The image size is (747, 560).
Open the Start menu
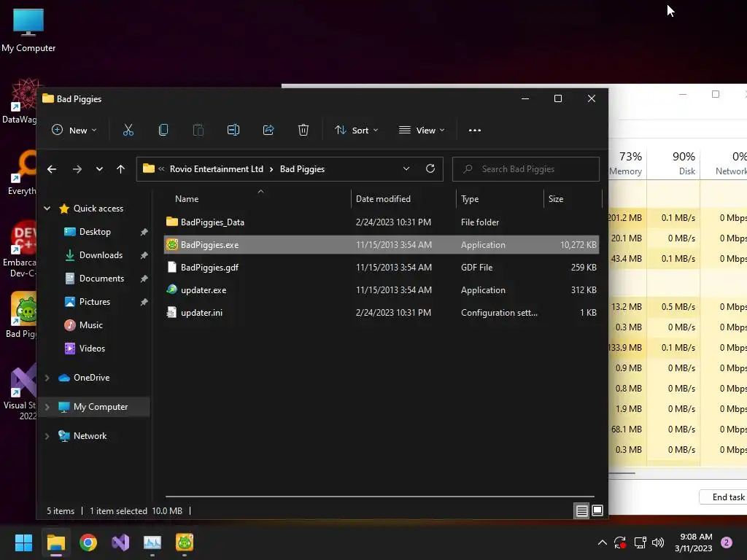coord(23,542)
